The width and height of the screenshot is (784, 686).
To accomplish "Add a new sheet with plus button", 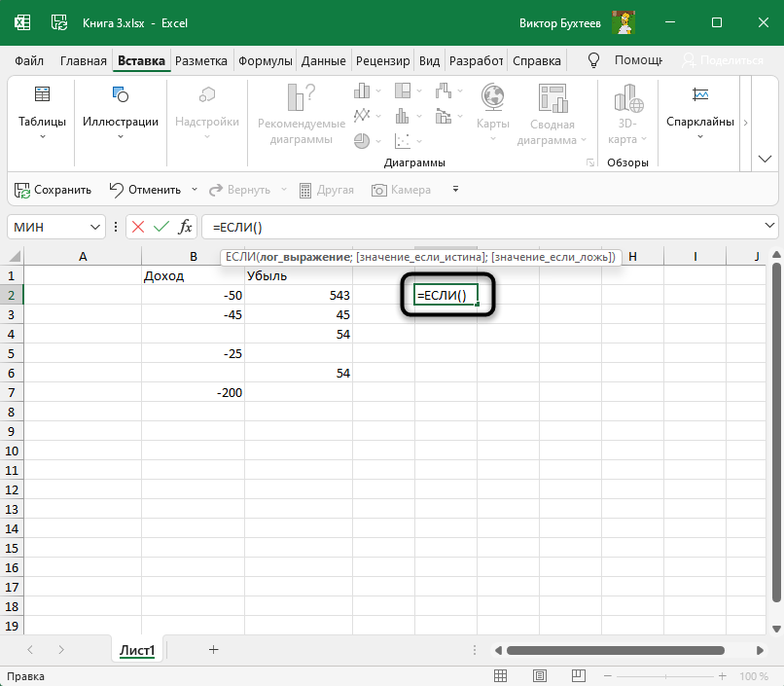I will click(214, 649).
